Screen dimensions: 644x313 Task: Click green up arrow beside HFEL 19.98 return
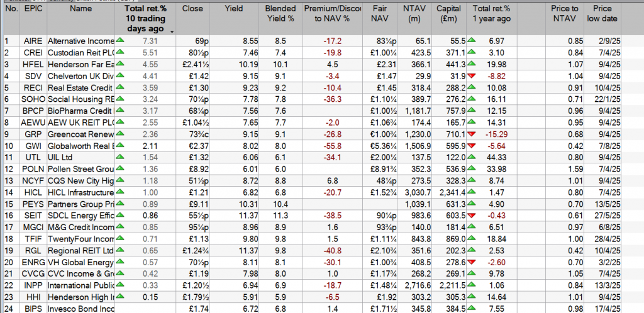point(472,63)
